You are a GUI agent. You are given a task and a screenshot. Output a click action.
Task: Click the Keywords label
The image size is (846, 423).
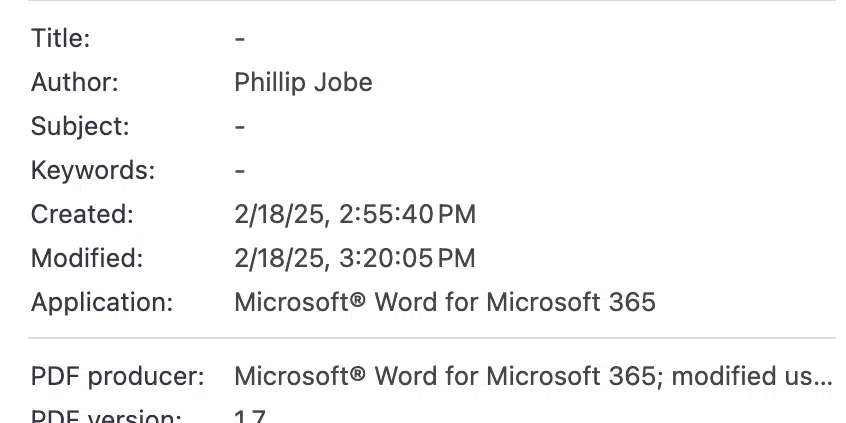pos(93,170)
